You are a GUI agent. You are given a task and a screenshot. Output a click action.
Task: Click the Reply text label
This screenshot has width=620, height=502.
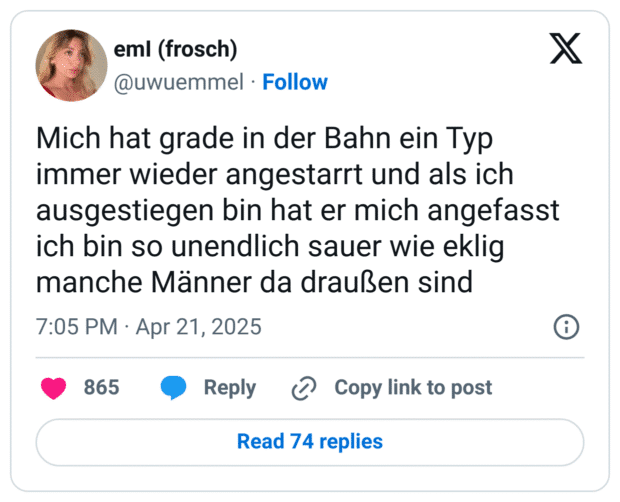(x=230, y=388)
